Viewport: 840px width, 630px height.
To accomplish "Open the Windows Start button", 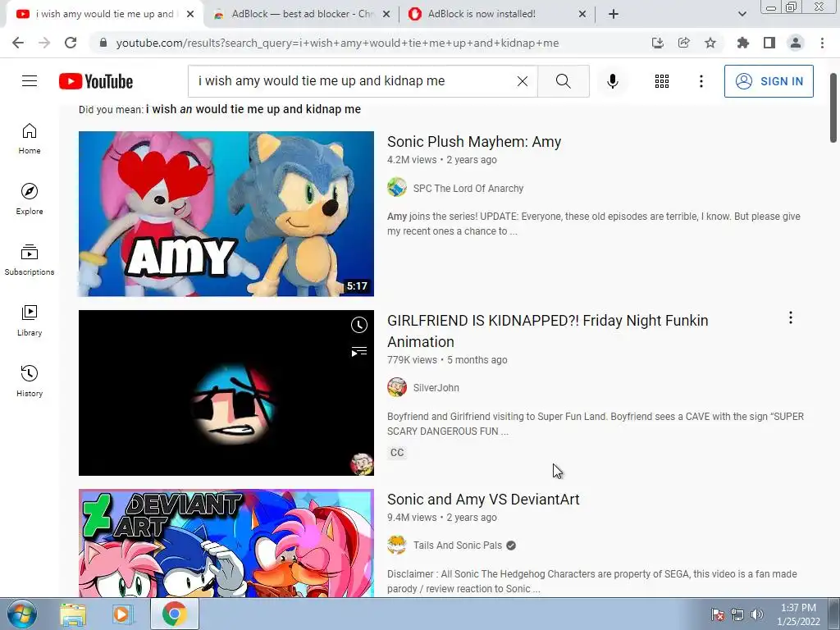I will [21, 614].
